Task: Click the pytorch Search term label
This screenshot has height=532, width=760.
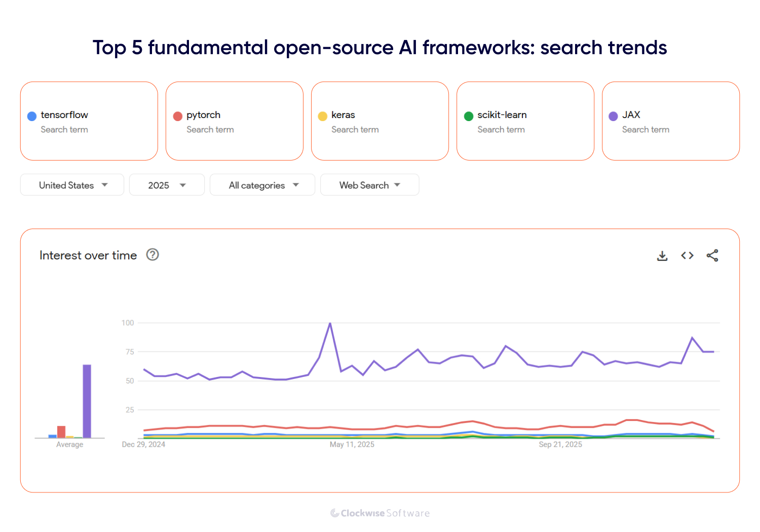Action: 210,130
